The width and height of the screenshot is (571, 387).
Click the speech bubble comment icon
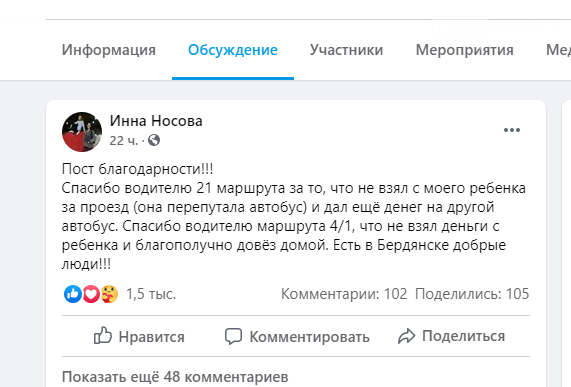click(233, 336)
